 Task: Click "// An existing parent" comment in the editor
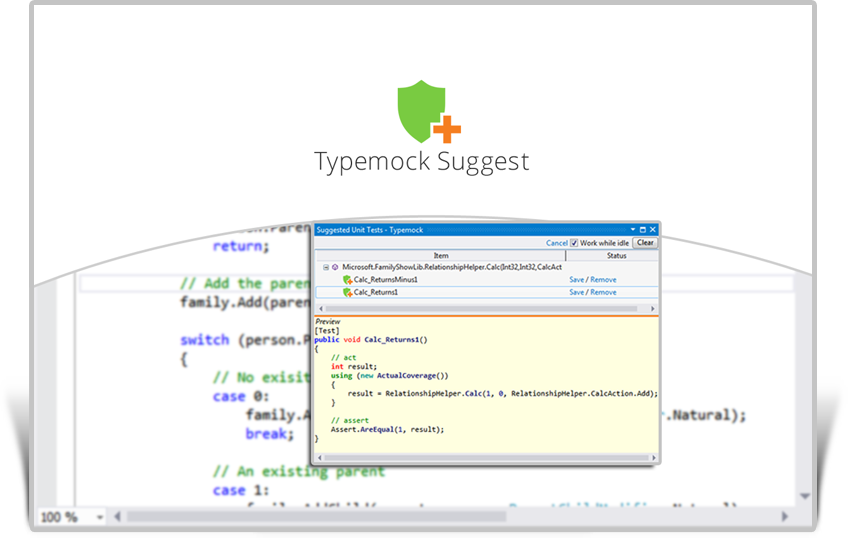[x=299, y=471]
